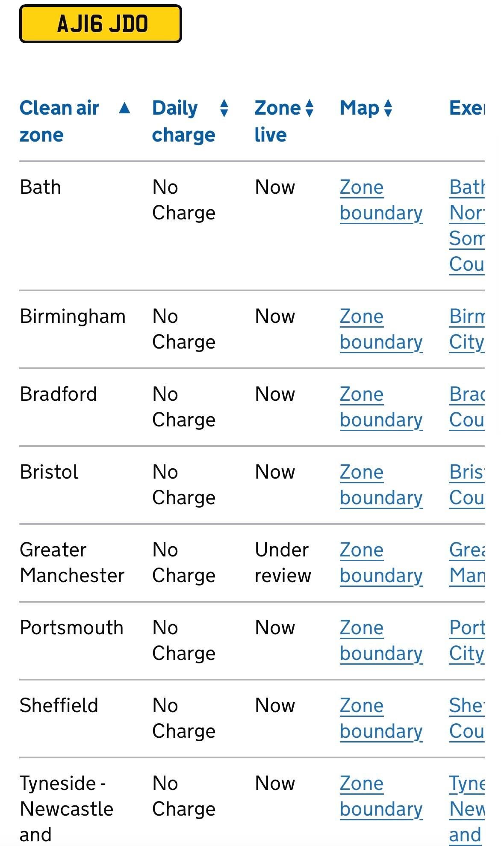Open Bradford zone boundary link
Image resolution: width=504 pixels, height=846 pixels.
[381, 407]
